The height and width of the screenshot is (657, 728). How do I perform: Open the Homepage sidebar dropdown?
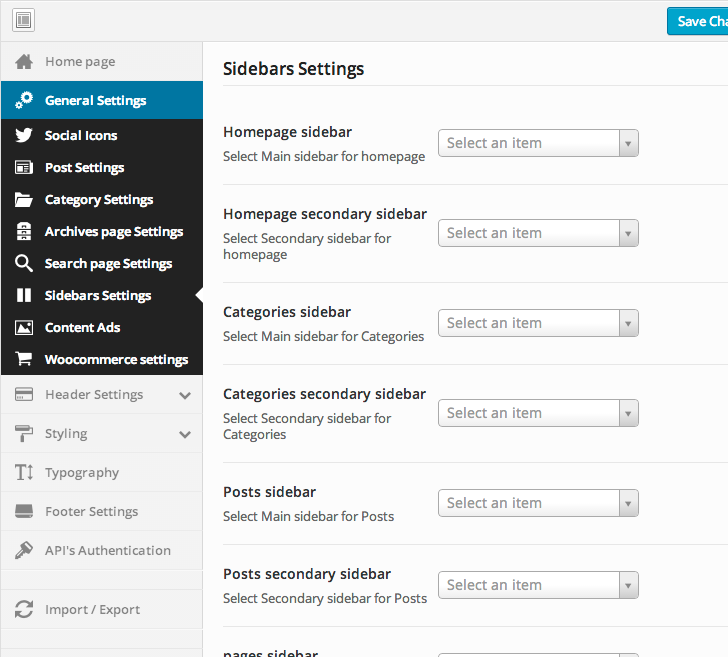click(538, 143)
